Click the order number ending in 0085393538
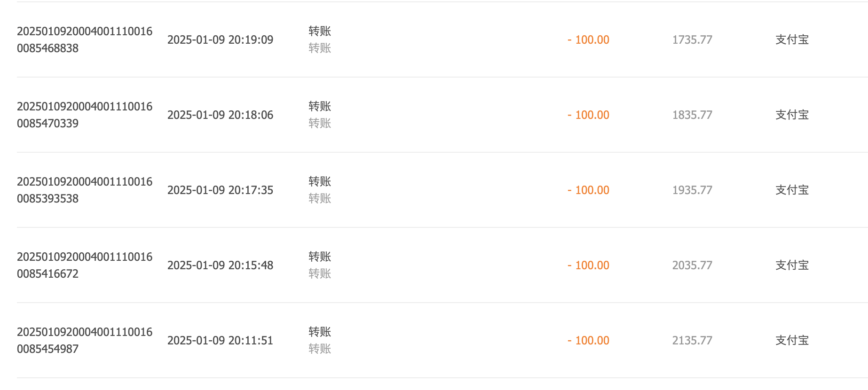This screenshot has height=390, width=868. pos(85,190)
